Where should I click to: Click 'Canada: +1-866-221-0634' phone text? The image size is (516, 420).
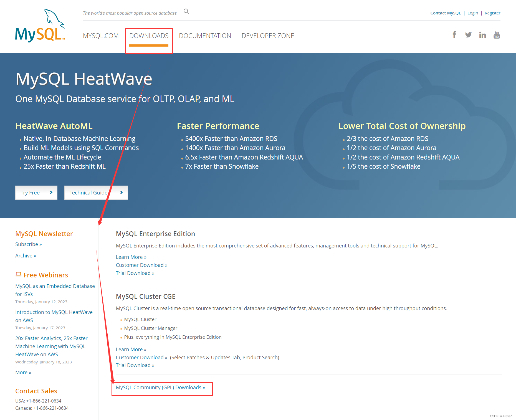click(42, 408)
